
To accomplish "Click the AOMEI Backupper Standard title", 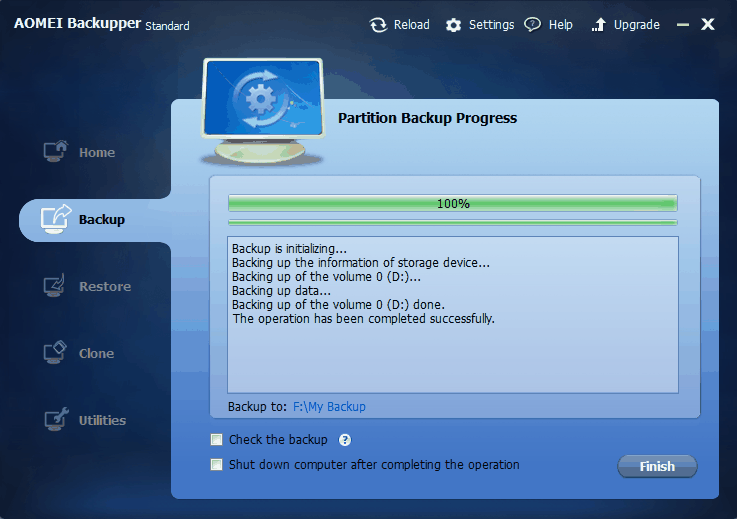I will pyautogui.click(x=102, y=24).
